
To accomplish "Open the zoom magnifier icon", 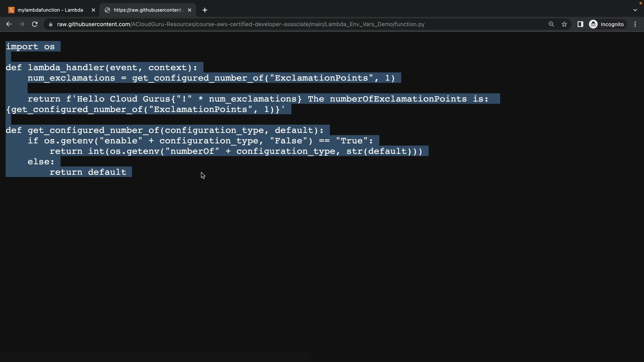I will tap(551, 24).
